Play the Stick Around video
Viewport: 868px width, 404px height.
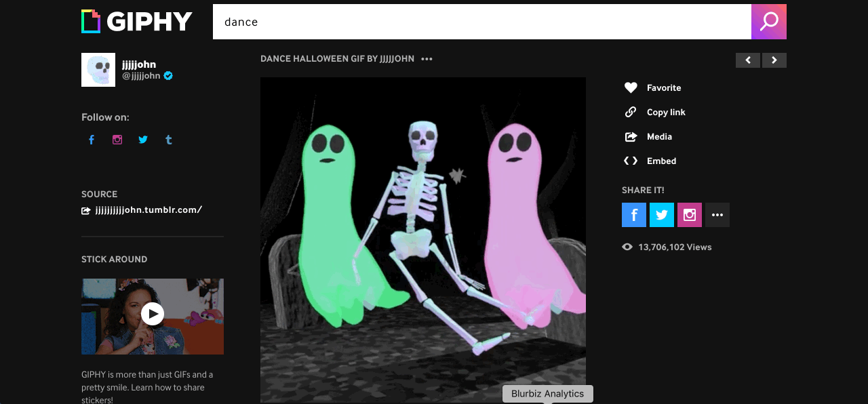[153, 314]
